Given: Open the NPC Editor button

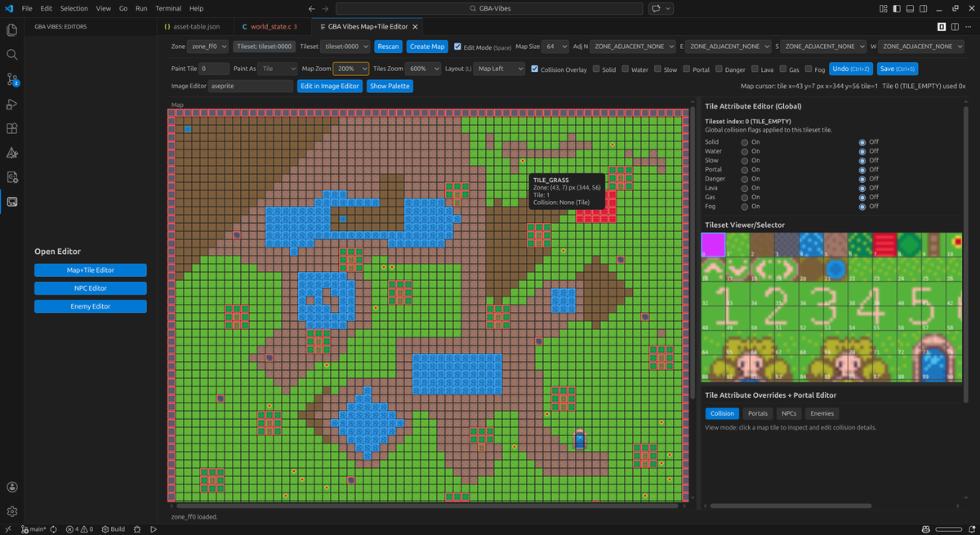Looking at the screenshot, I should (91, 288).
